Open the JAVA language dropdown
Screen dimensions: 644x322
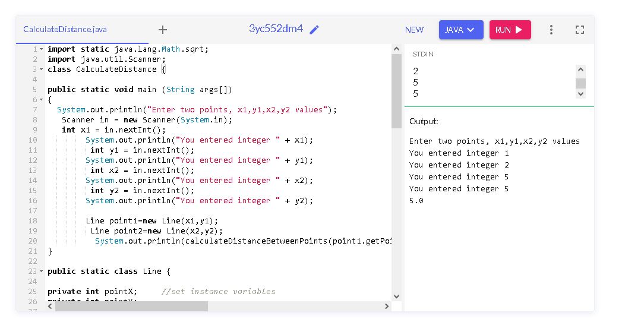pyautogui.click(x=460, y=30)
